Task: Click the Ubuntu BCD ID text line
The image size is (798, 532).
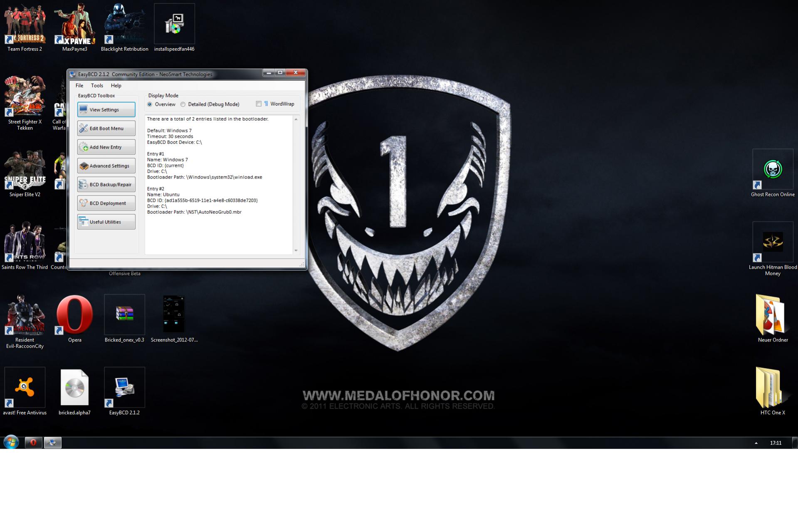Action: click(203, 200)
